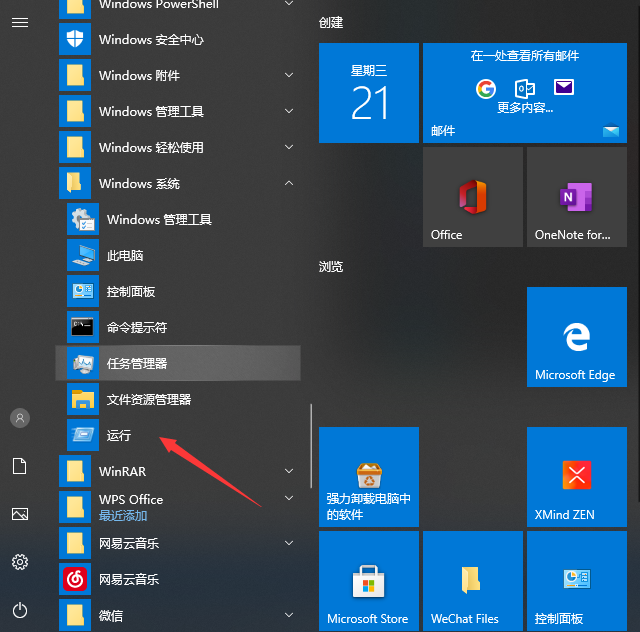The width and height of the screenshot is (640, 632).
Task: Open the Documents icon in sidebar
Action: pos(20,466)
